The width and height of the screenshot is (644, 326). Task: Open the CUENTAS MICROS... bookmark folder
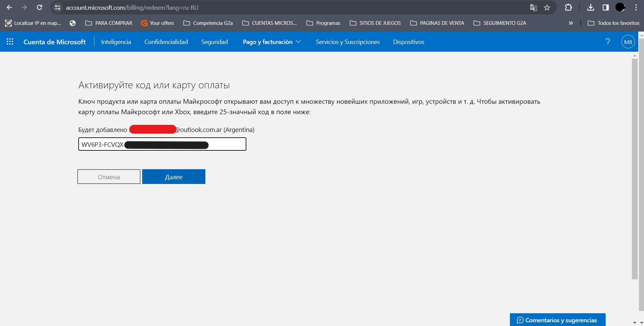click(270, 23)
